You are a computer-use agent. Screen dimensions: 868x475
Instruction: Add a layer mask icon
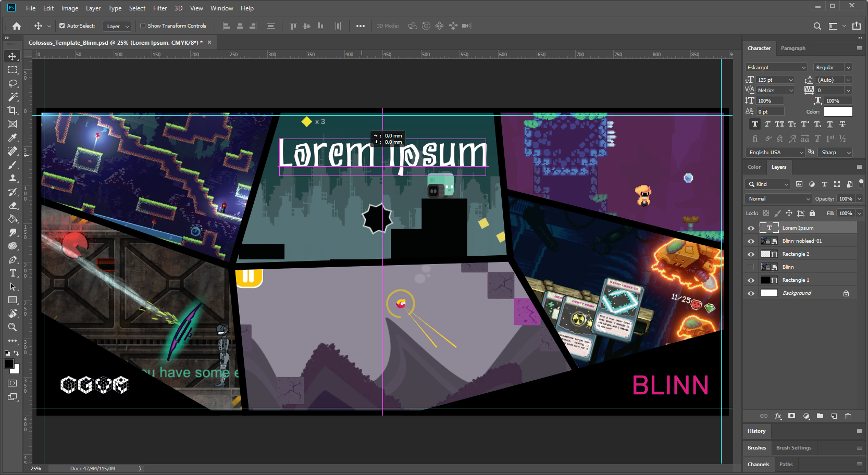pos(792,416)
